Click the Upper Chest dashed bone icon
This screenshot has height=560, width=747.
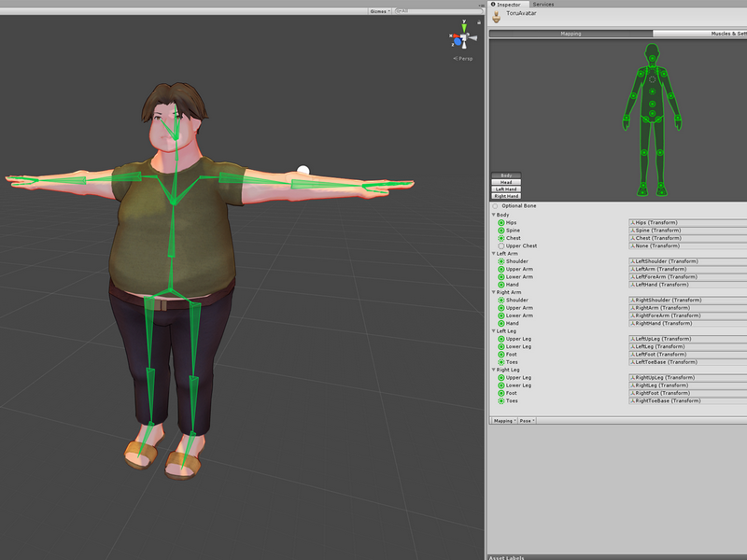pos(501,245)
